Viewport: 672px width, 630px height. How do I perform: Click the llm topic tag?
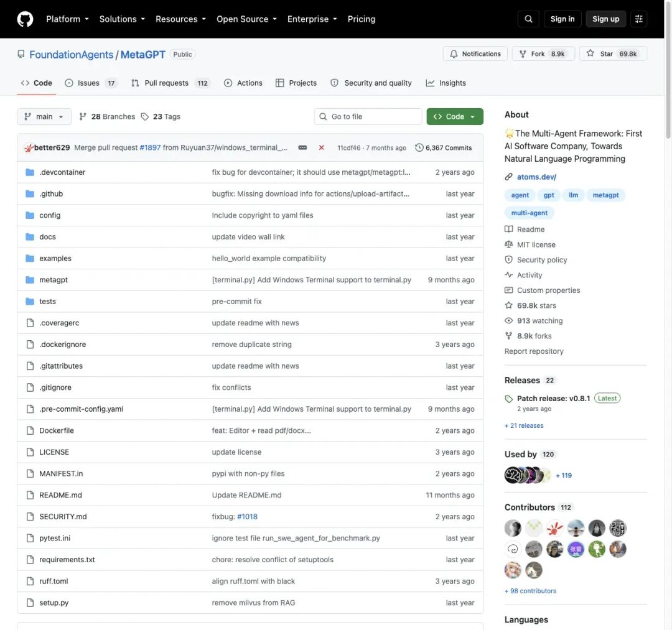click(x=573, y=195)
